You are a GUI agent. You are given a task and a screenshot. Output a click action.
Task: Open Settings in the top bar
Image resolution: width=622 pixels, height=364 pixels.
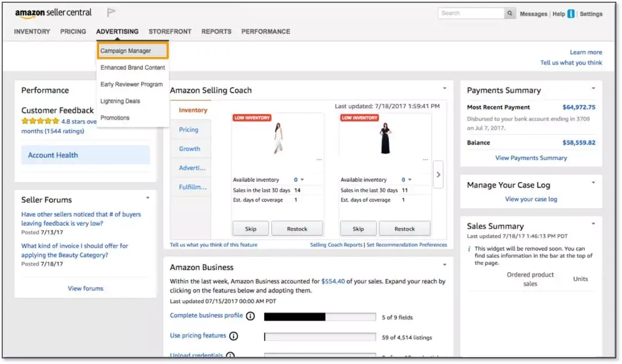click(591, 14)
